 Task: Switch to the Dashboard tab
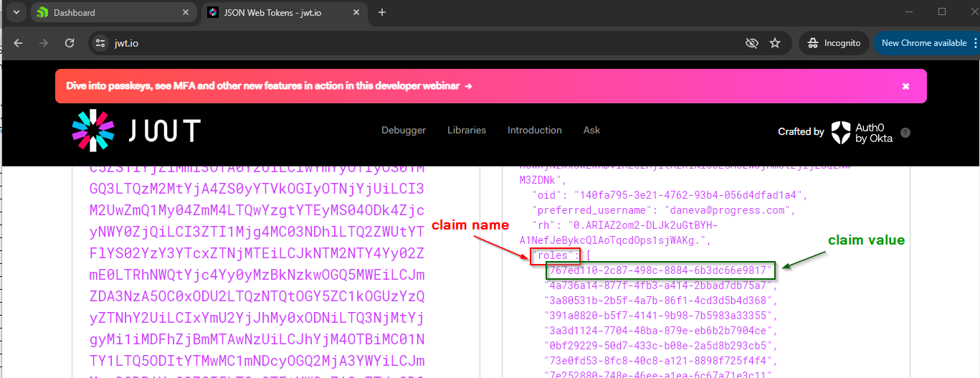pos(113,12)
